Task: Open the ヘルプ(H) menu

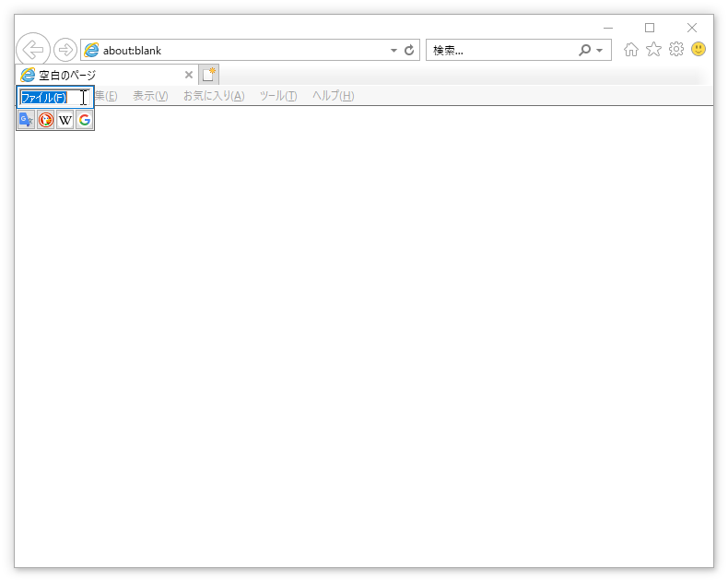Action: tap(333, 96)
